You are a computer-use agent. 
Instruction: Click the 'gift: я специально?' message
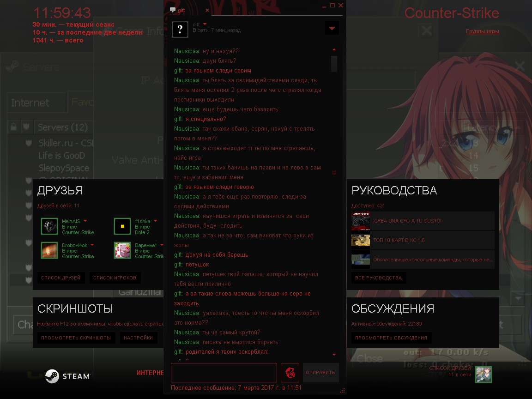pos(200,119)
